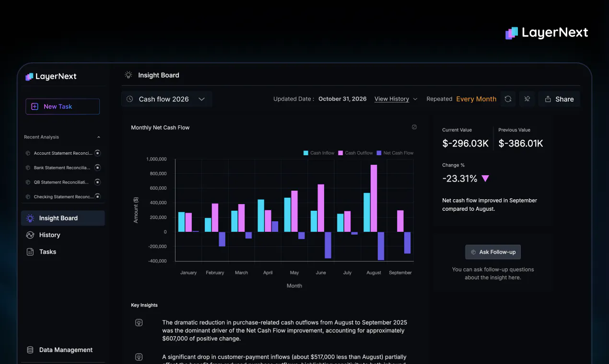This screenshot has height=364, width=609.
Task: Click the plus icon on New Task
Action: (x=35, y=107)
